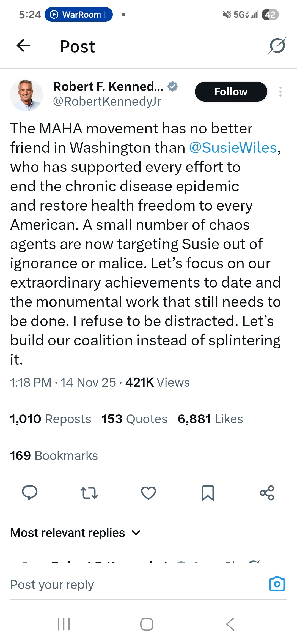Open the three-dot more options menu
Image resolution: width=297 pixels, height=644 pixels.
point(280,92)
